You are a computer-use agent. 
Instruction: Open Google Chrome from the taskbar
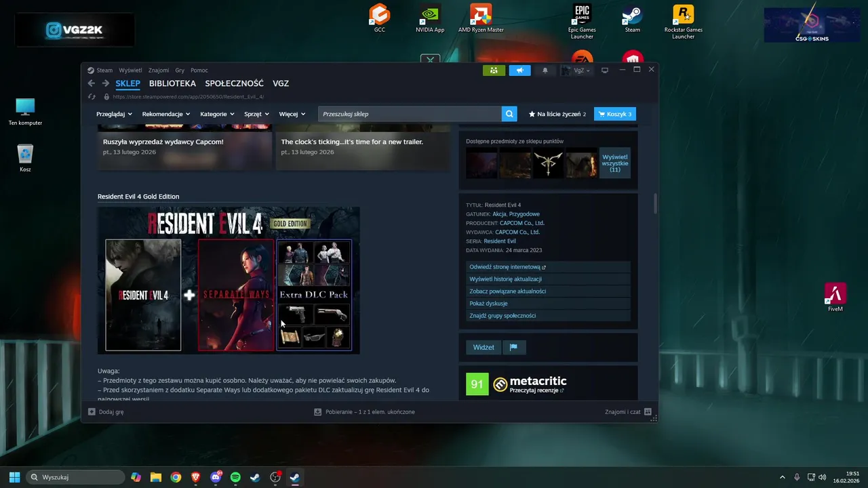[176, 477]
